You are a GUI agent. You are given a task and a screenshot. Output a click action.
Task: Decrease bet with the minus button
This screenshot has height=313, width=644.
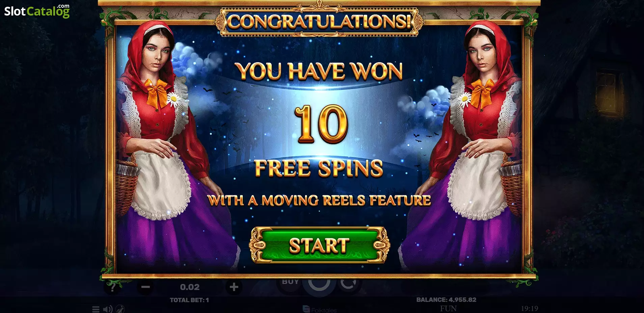145,287
